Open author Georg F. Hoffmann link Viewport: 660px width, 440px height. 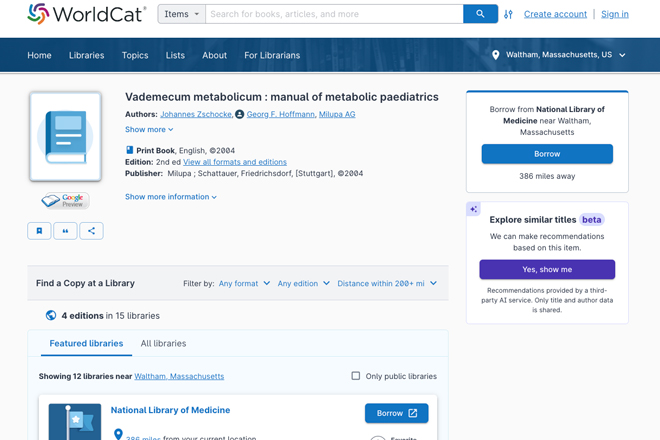tap(280, 114)
